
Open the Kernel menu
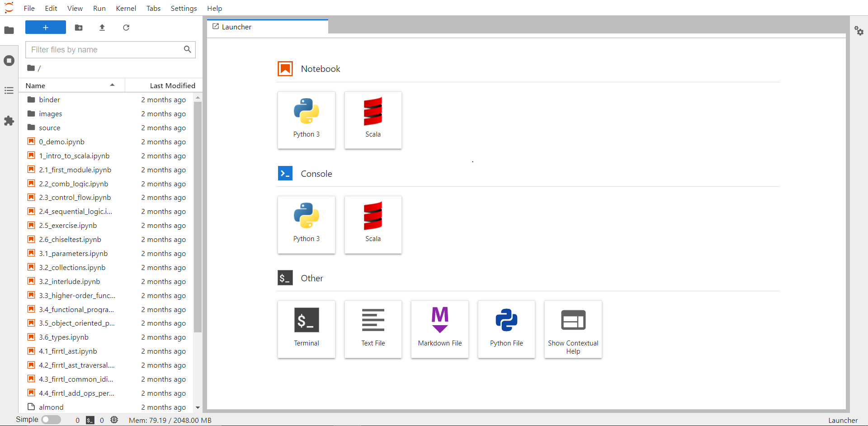[126, 8]
